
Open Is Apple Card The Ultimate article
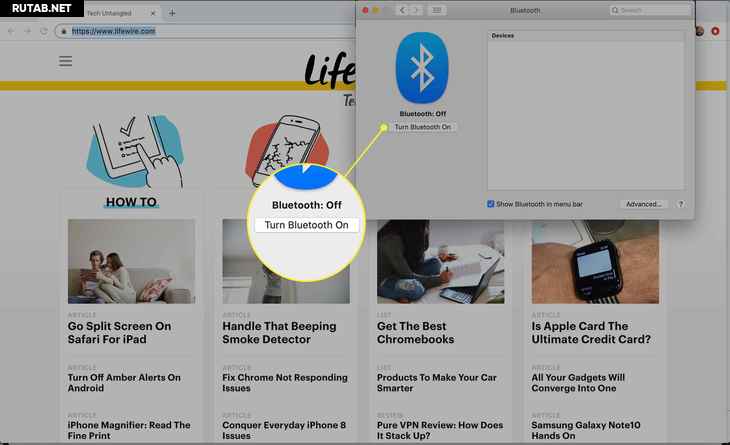point(591,333)
